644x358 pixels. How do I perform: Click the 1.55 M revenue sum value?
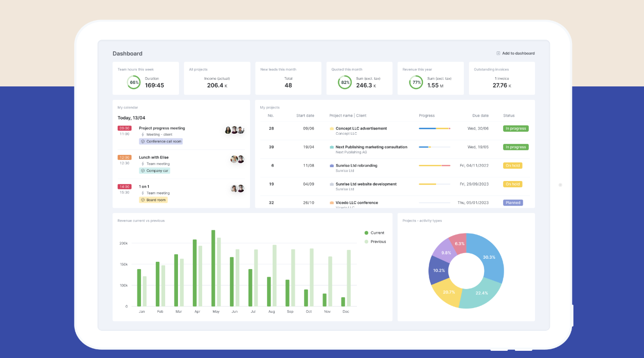pos(435,85)
